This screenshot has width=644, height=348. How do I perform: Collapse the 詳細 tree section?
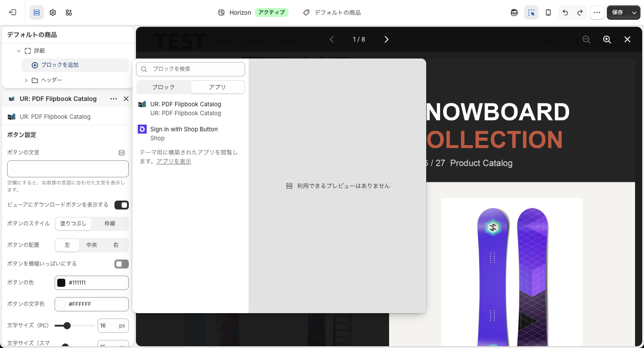(19, 51)
